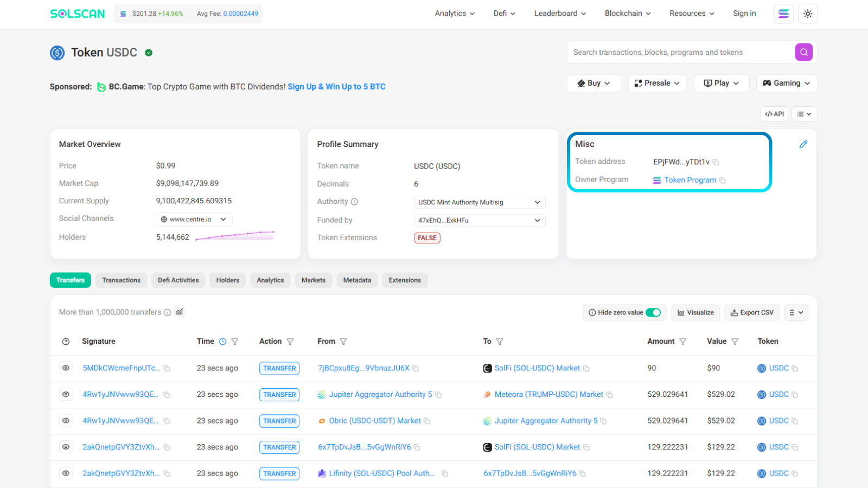Expand the Defi menu
Image resolution: width=868 pixels, height=488 pixels.
point(505,14)
